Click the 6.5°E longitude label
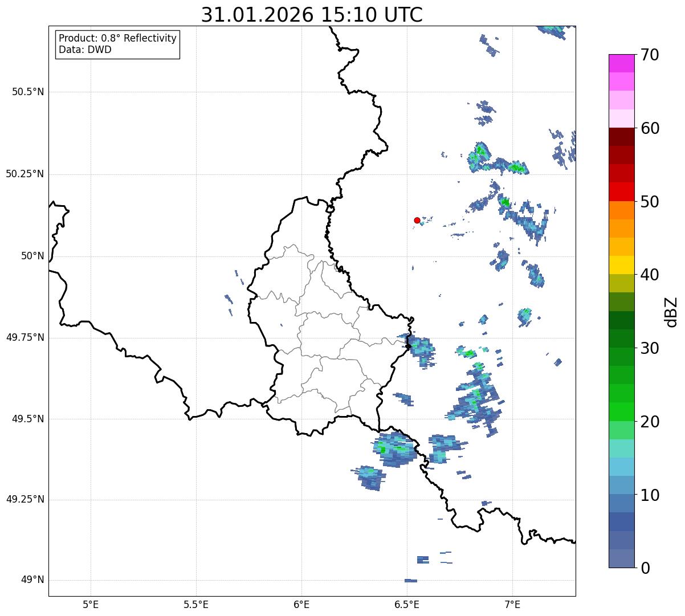Viewport: 685px width, 616px height. [x=407, y=604]
